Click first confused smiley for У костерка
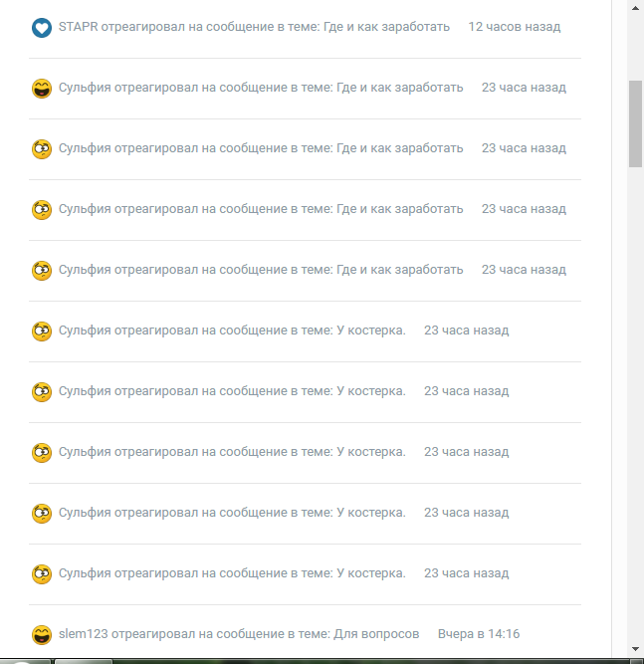The width and height of the screenshot is (644, 664). pyautogui.click(x=41, y=332)
